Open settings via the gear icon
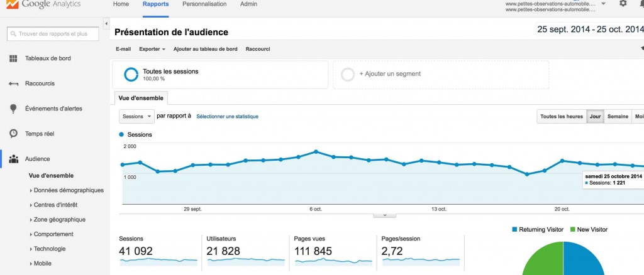 tap(623, 4)
